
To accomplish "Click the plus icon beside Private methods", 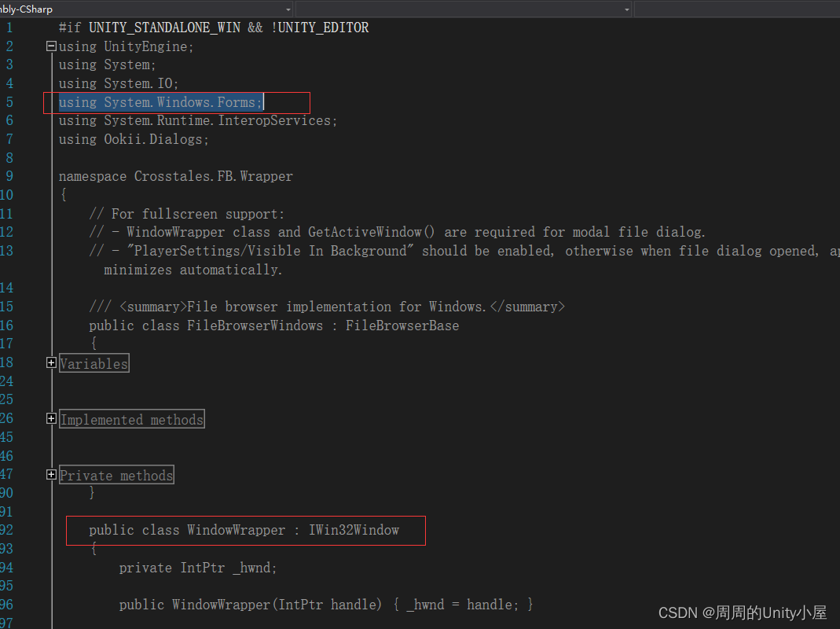I will (50, 474).
